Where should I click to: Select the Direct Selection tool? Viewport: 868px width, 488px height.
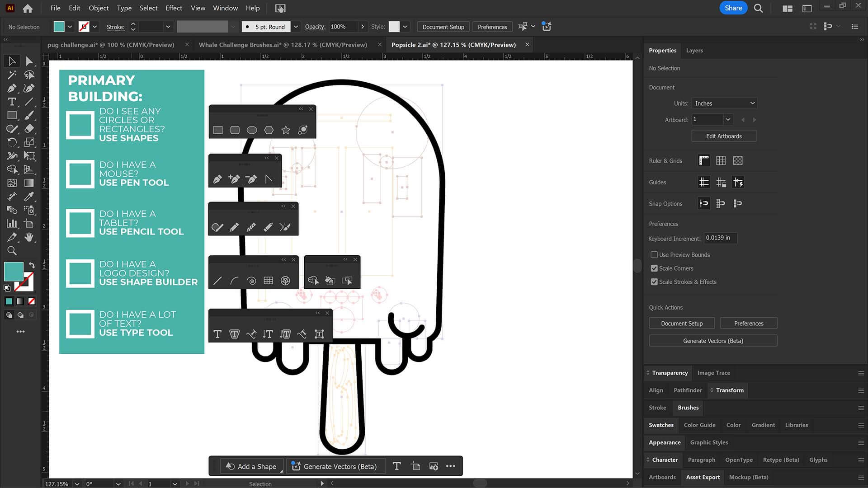(x=29, y=61)
